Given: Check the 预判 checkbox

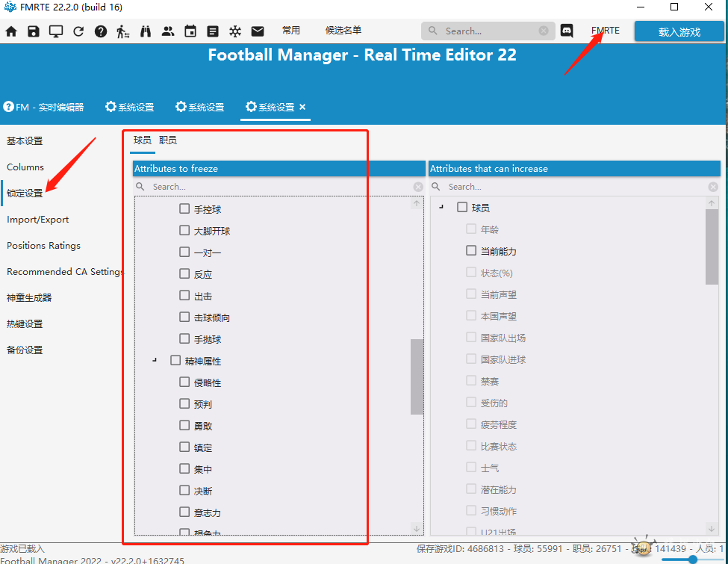Looking at the screenshot, I should pos(184,403).
